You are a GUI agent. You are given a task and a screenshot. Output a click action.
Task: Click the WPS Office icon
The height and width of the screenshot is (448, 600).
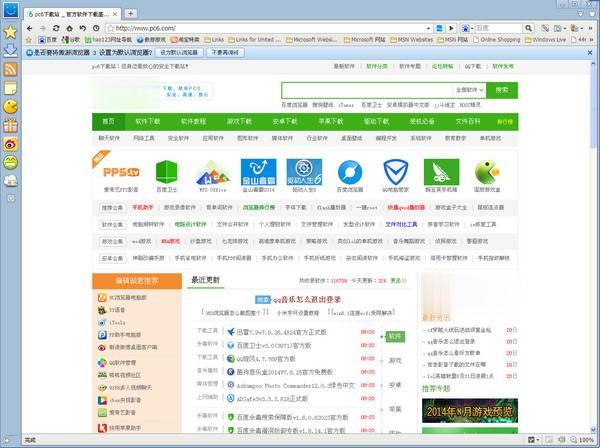click(213, 173)
